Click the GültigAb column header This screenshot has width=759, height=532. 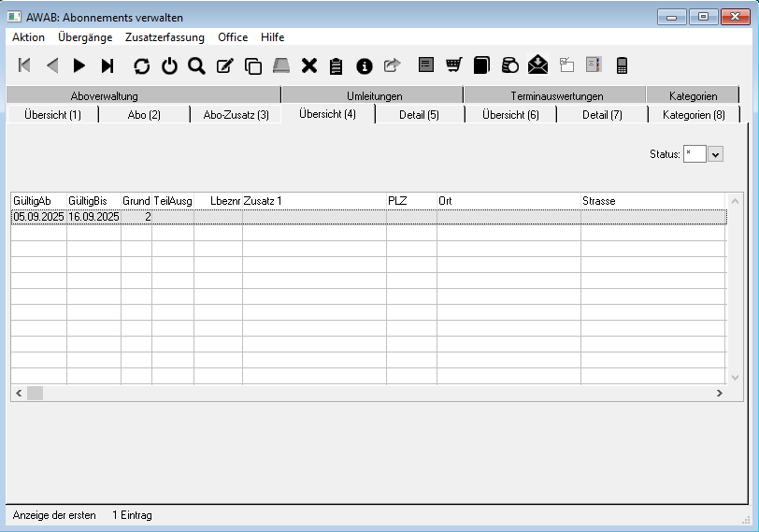point(38,201)
